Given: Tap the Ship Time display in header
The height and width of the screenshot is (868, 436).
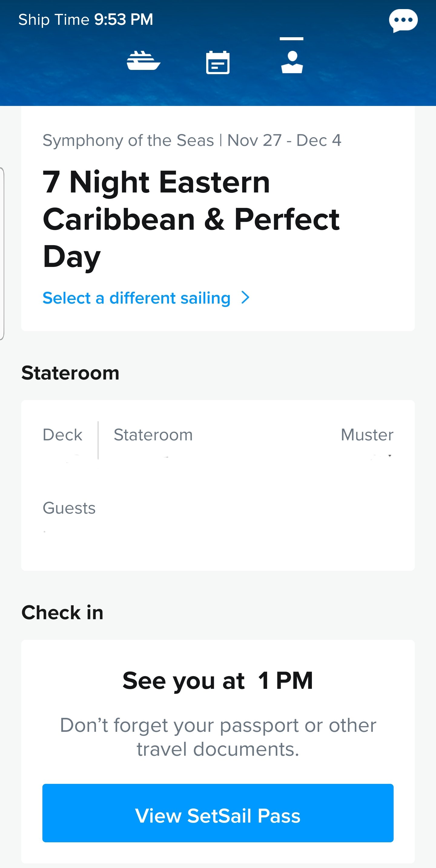Looking at the screenshot, I should coord(86,20).
